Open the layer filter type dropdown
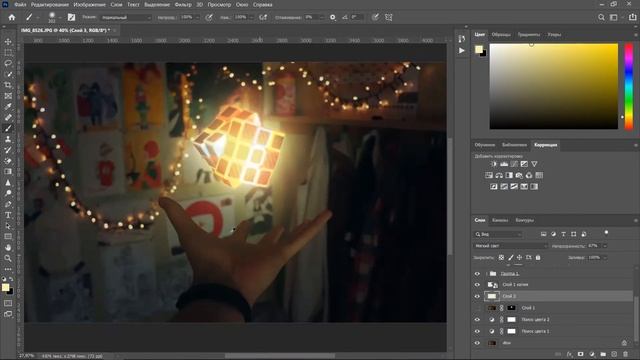 498,234
